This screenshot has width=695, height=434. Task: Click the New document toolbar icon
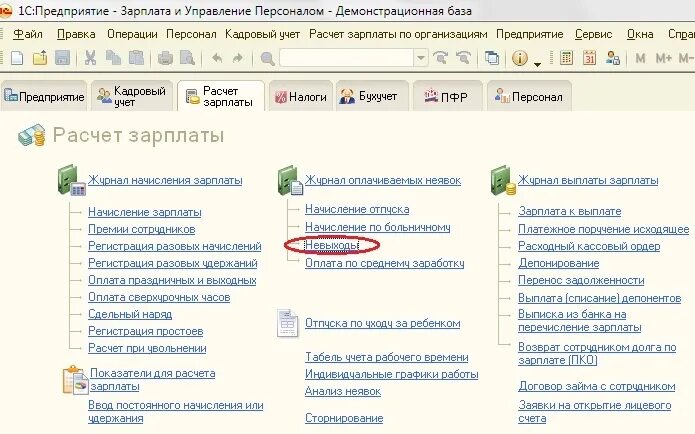[x=17, y=58]
